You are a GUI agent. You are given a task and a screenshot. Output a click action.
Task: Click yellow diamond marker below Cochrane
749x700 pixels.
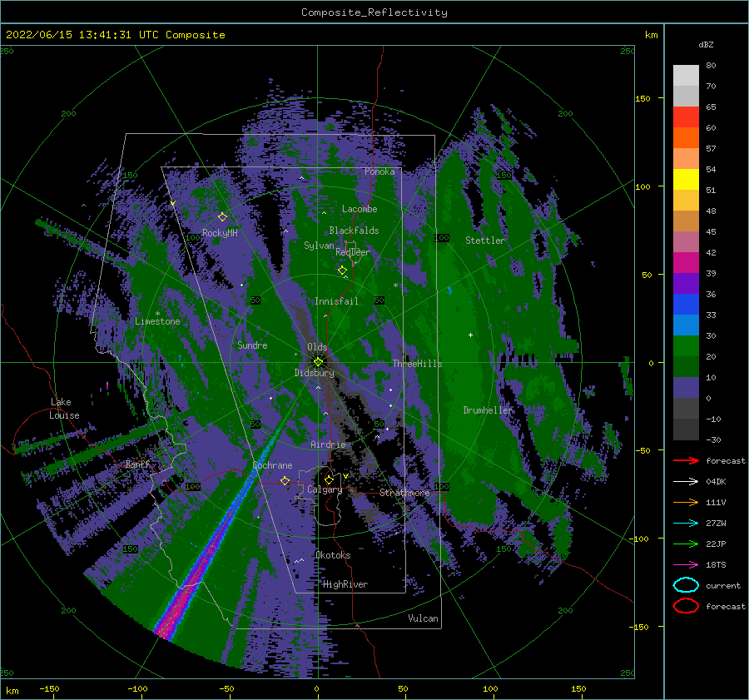[285, 480]
